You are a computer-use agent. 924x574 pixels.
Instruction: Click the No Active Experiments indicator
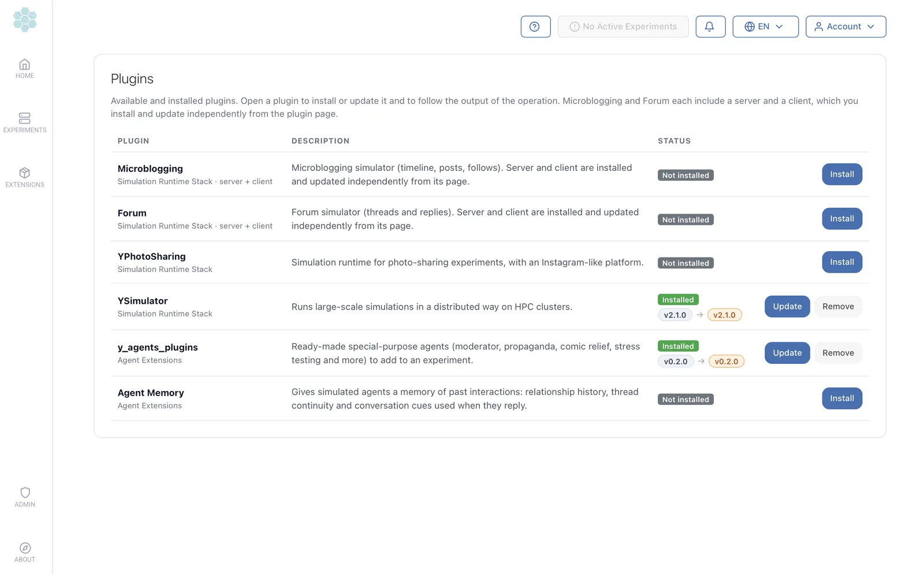click(623, 27)
